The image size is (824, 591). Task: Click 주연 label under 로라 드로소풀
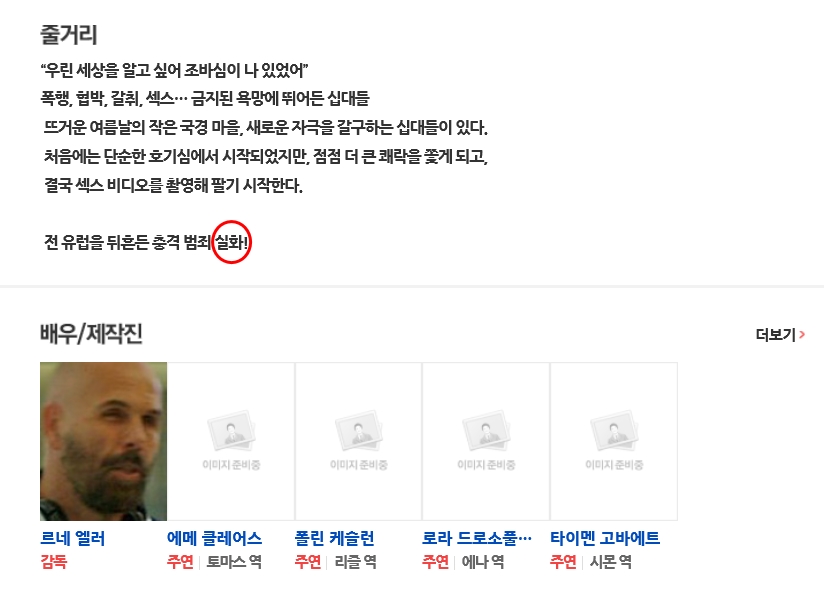436,562
